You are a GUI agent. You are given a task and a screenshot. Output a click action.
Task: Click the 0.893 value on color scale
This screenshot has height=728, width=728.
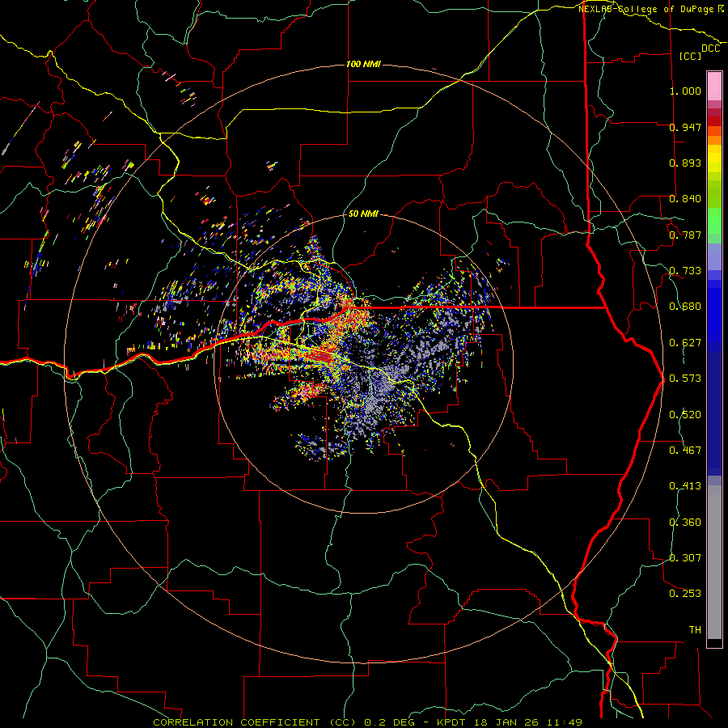pyautogui.click(x=685, y=163)
